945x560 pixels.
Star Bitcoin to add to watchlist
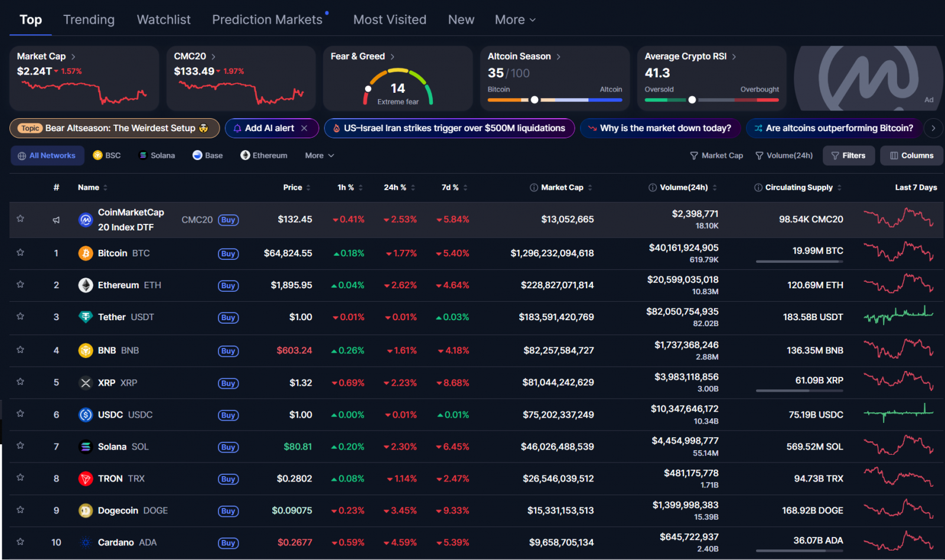coord(20,253)
